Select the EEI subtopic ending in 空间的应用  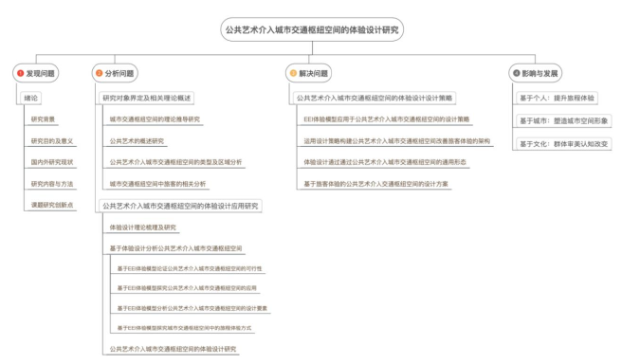point(187,288)
